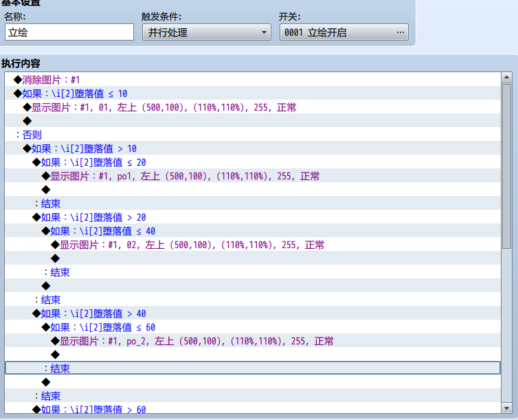The width and height of the screenshot is (518, 420).
Task: Select the empty command row below image po_2
Action: pyautogui.click(x=253, y=355)
